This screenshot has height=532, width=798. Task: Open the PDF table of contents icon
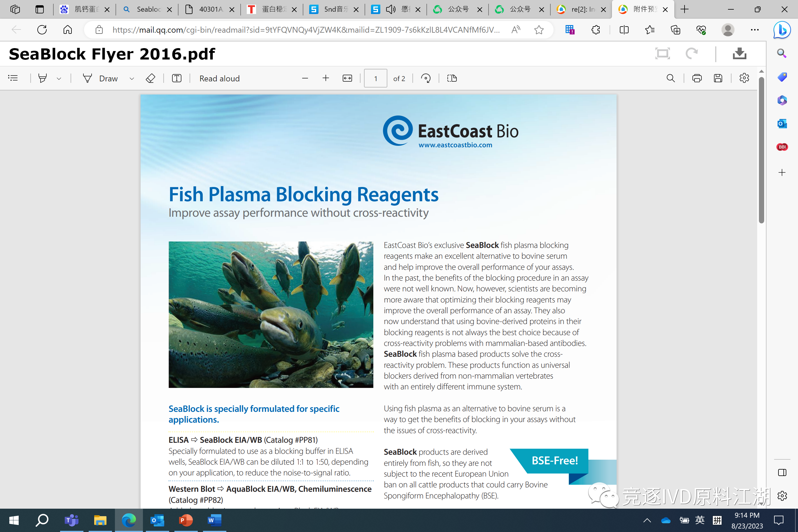pyautogui.click(x=13, y=78)
